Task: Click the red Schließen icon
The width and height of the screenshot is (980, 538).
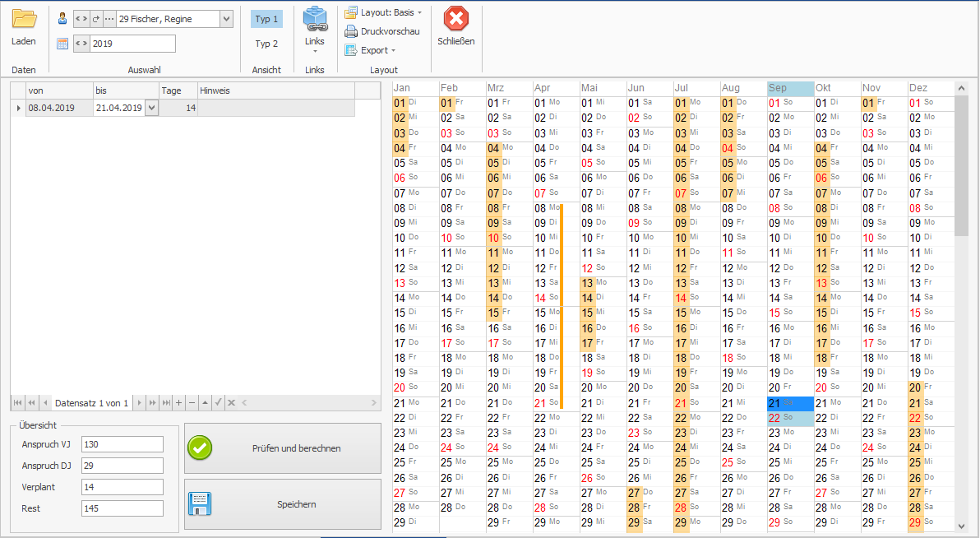Action: click(x=455, y=20)
